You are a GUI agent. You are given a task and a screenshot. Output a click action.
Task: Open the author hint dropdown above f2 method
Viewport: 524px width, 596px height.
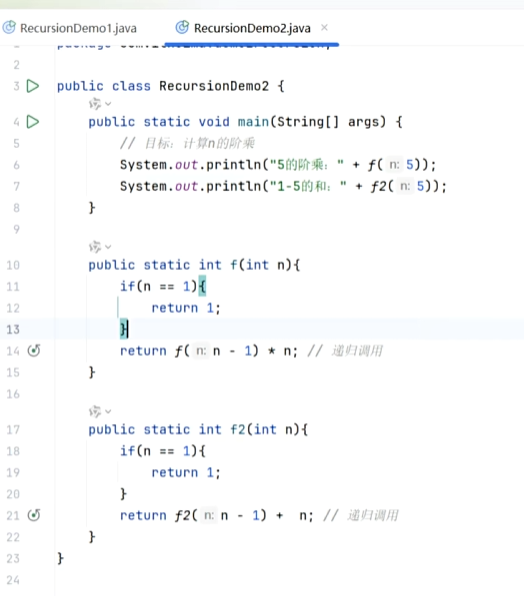coord(100,412)
